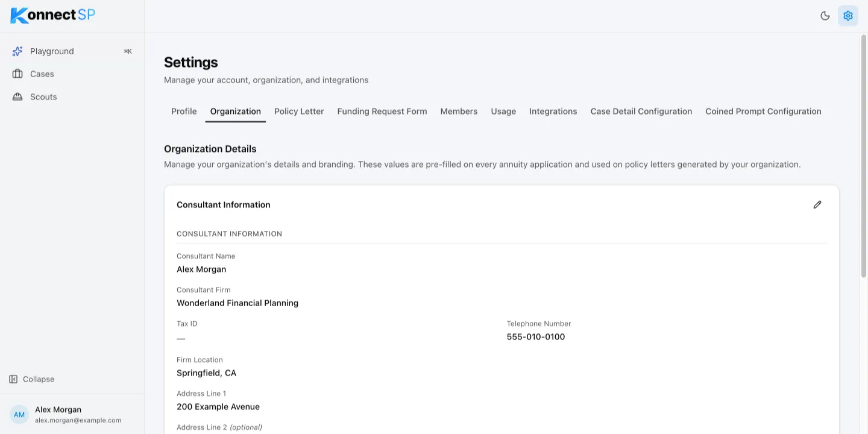Go to Cases in sidebar
The width and height of the screenshot is (868, 434).
coord(72,74)
